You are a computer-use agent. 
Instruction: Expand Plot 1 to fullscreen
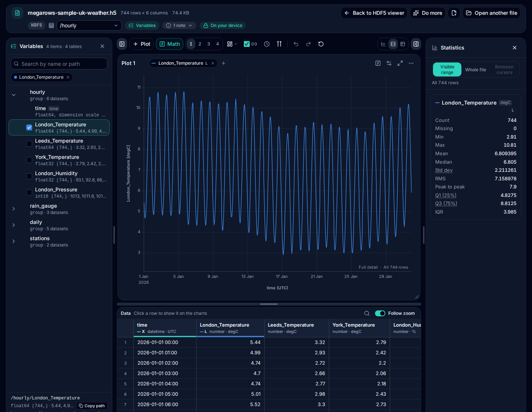coord(400,63)
